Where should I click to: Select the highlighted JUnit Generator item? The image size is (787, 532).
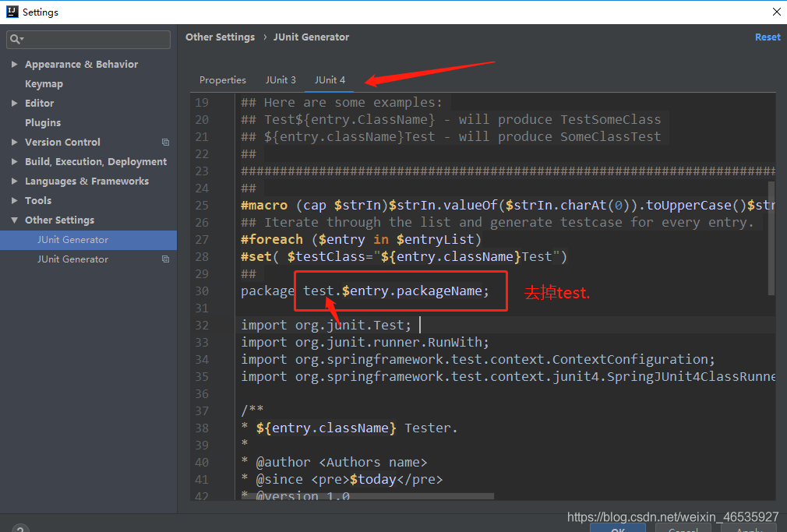coord(88,240)
